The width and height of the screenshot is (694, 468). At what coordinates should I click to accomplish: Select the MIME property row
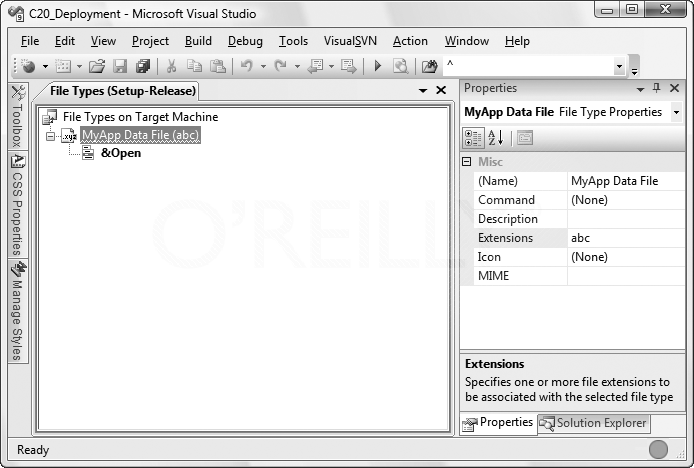(x=579, y=276)
